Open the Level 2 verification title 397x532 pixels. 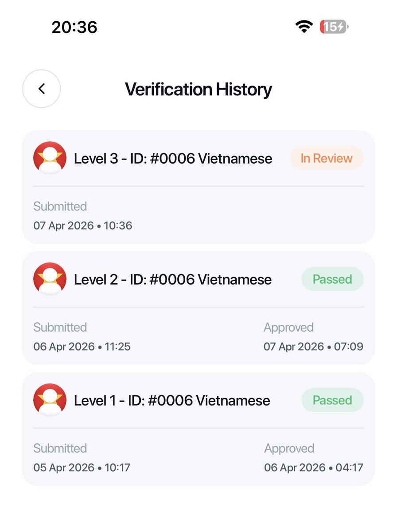coord(173,279)
